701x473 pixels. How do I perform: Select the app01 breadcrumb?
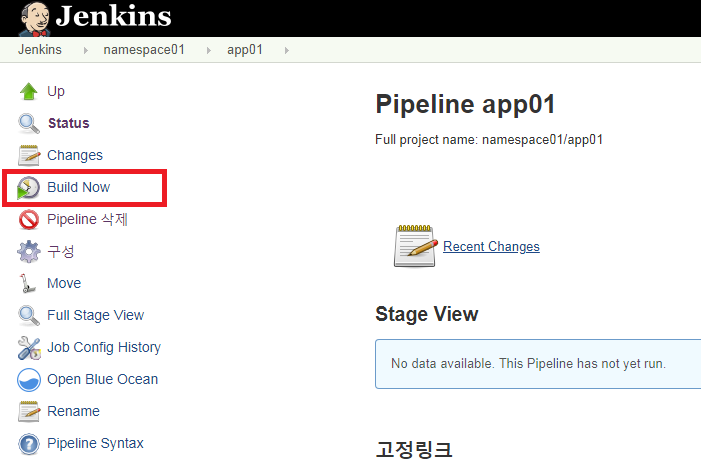[x=245, y=50]
